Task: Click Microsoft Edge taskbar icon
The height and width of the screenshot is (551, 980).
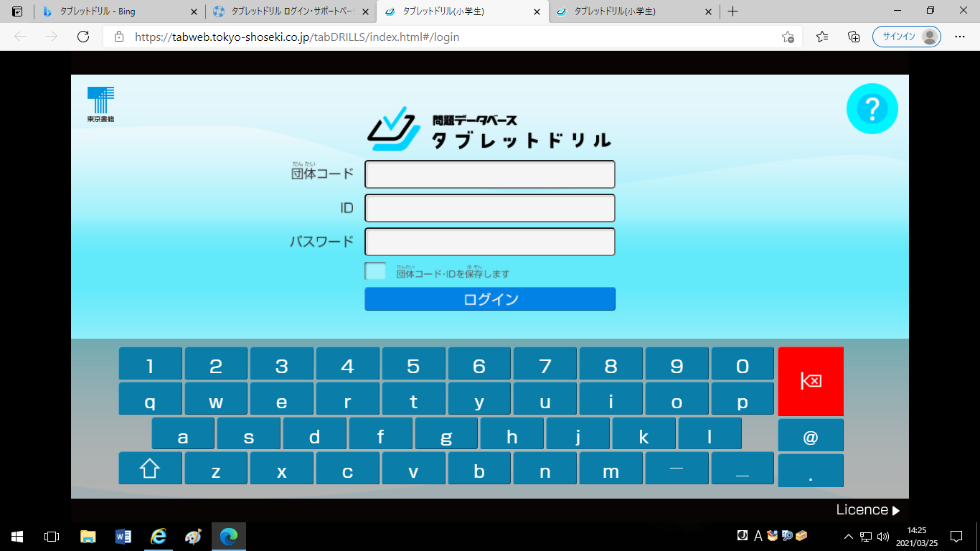Action: 229,536
